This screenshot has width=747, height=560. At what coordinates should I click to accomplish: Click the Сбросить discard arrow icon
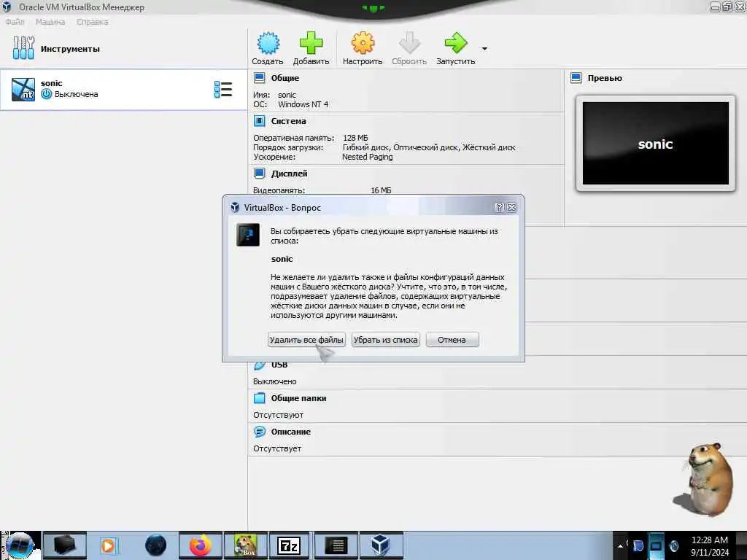409,43
